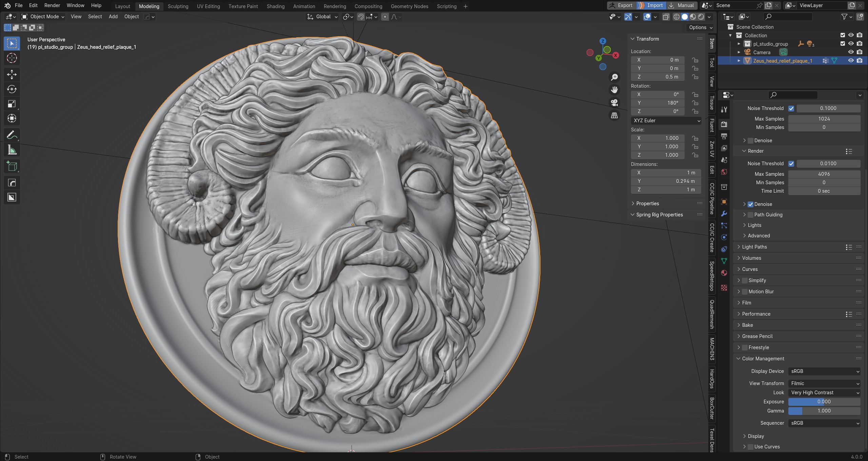Open the Render menu
The image size is (868, 461).
coord(52,5)
